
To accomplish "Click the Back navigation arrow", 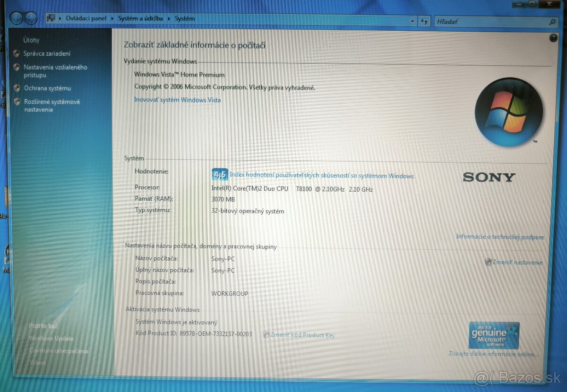I will tap(17, 18).
